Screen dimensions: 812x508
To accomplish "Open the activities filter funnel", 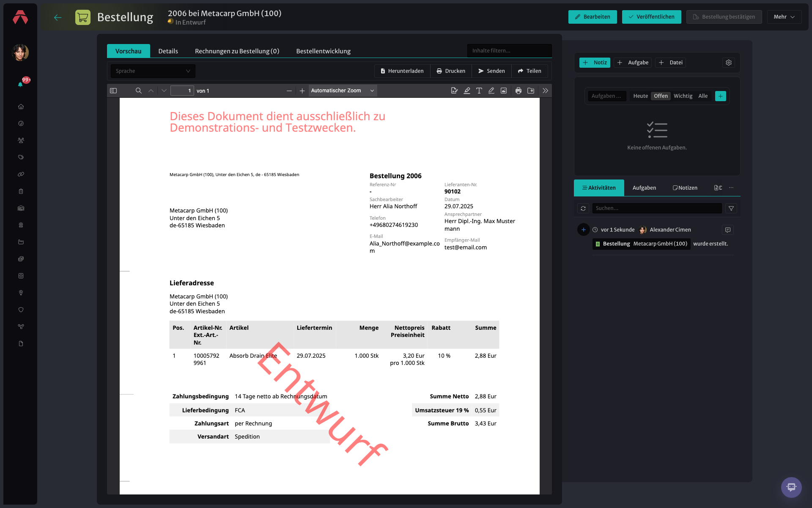I will pyautogui.click(x=731, y=208).
